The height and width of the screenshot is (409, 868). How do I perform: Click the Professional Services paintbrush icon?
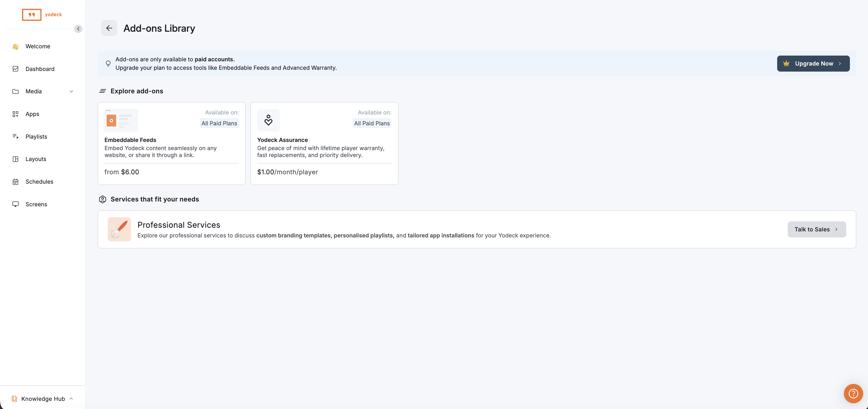[119, 229]
